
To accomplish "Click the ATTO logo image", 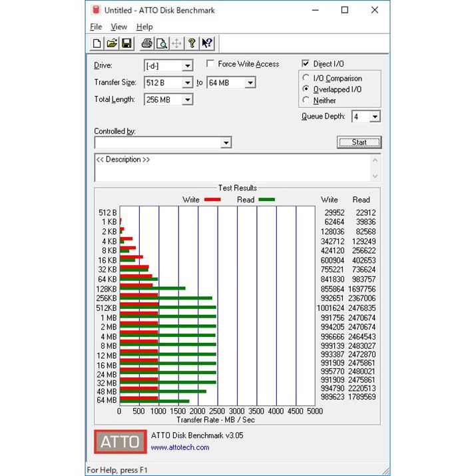I will [x=120, y=441].
